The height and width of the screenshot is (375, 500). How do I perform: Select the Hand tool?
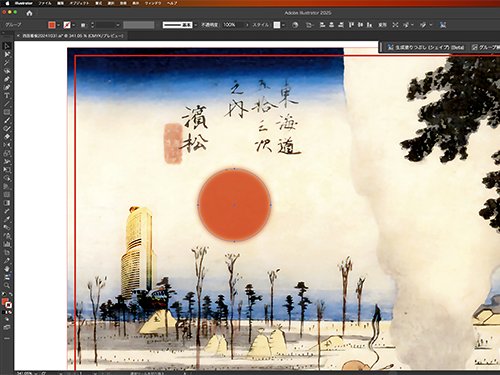click(x=7, y=269)
